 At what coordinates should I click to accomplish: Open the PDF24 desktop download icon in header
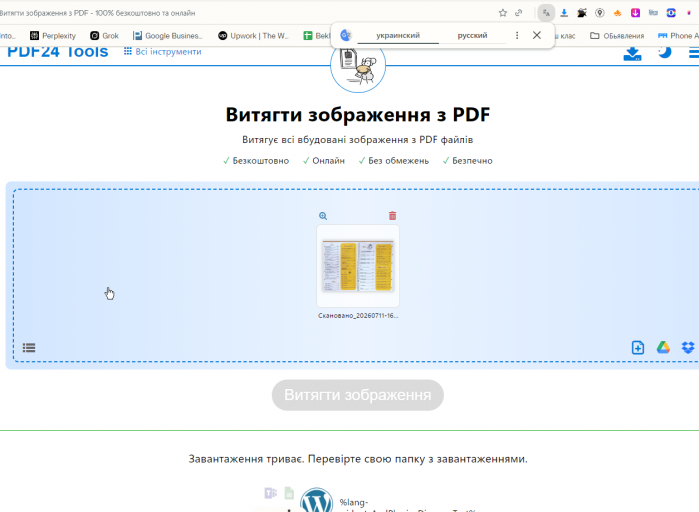[x=632, y=54]
